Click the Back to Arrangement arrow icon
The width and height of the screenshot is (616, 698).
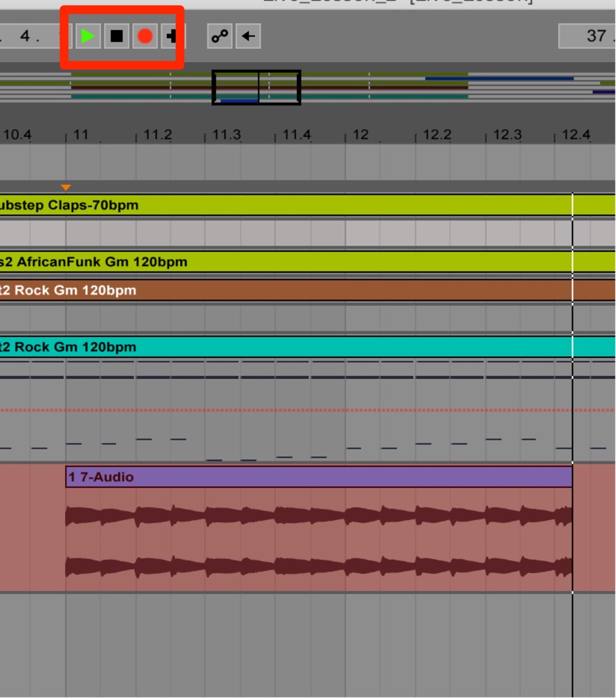tap(248, 36)
